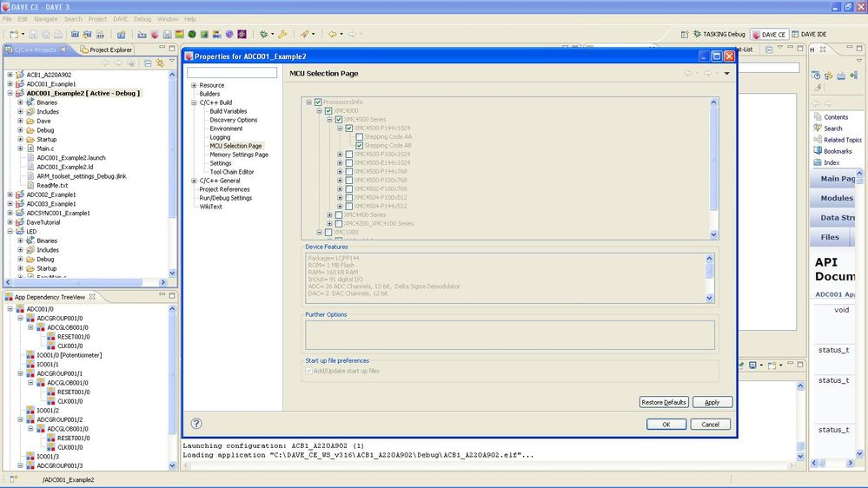
Task: Switch to TASKING Debug perspective
Action: pos(719,35)
